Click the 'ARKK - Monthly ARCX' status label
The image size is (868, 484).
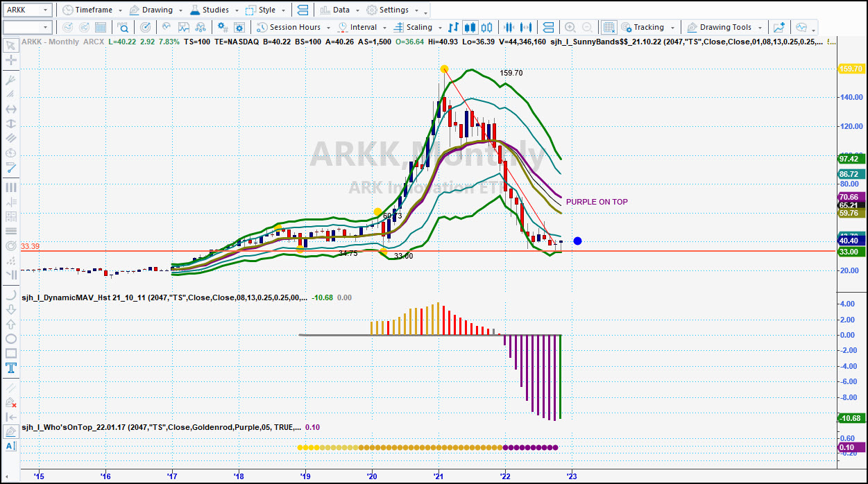(63, 42)
